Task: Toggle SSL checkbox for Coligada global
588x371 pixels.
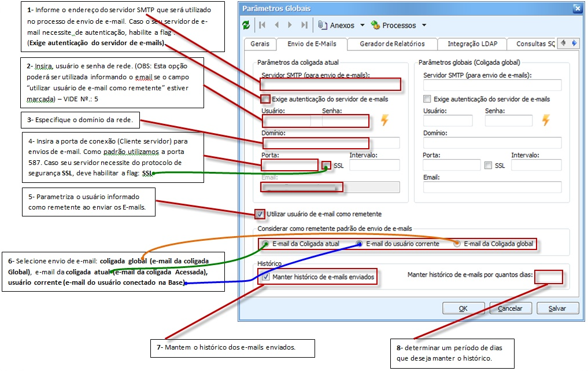Action: coord(488,165)
